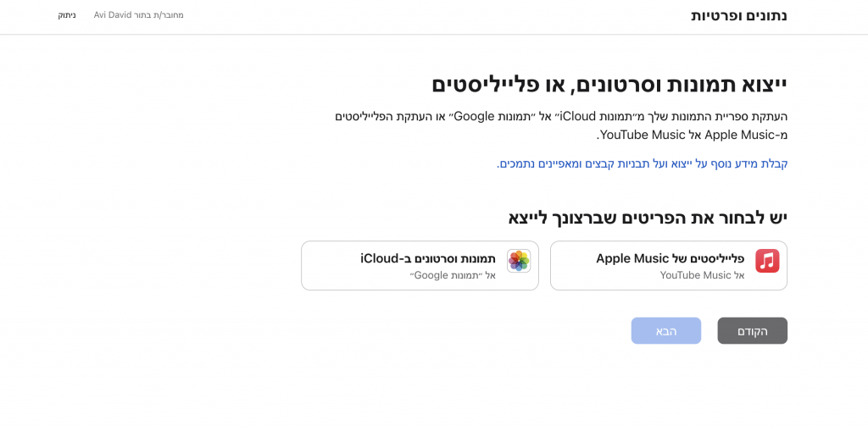Click the יש לבחור את הפריטים subheading
Image resolution: width=868 pixels, height=431 pixels.
coord(648,217)
